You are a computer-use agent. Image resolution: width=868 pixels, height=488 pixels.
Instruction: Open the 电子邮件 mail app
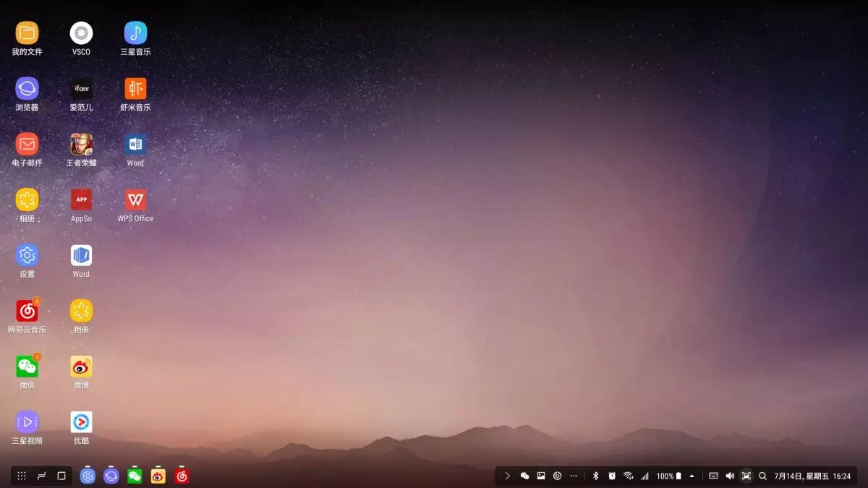[27, 144]
